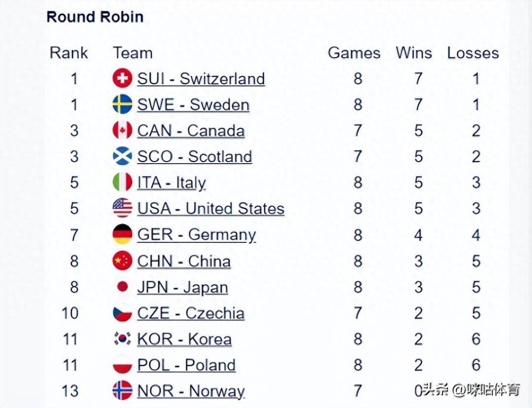The height and width of the screenshot is (408, 532).
Task: Select the CZE - Czechia team link
Action: (x=191, y=313)
